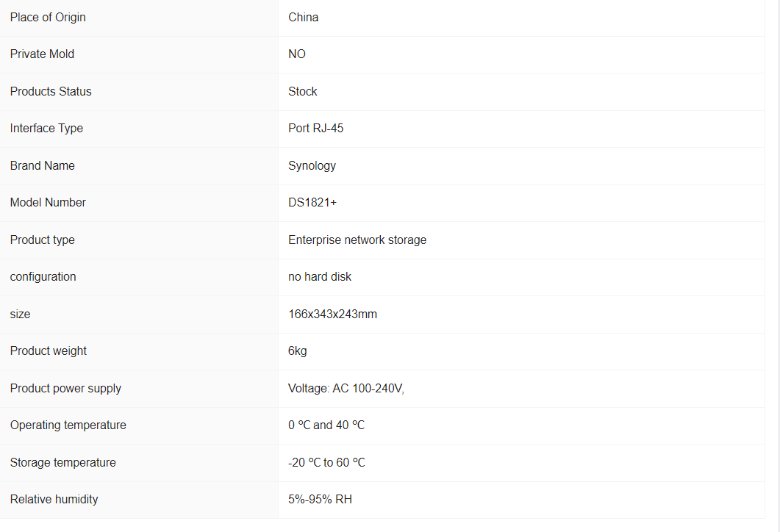Select the 'China' value cell
This screenshot has height=532, width=780.
click(x=303, y=17)
